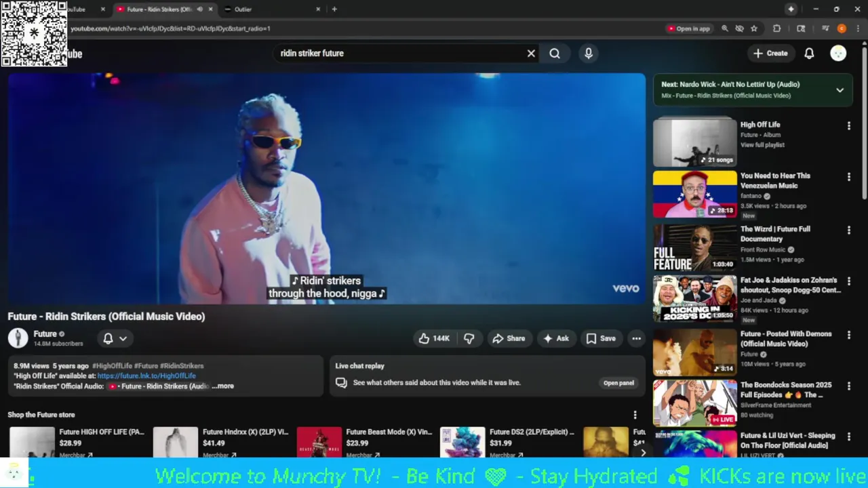Open a new browser tab
The height and width of the screenshot is (488, 868).
[x=334, y=9]
